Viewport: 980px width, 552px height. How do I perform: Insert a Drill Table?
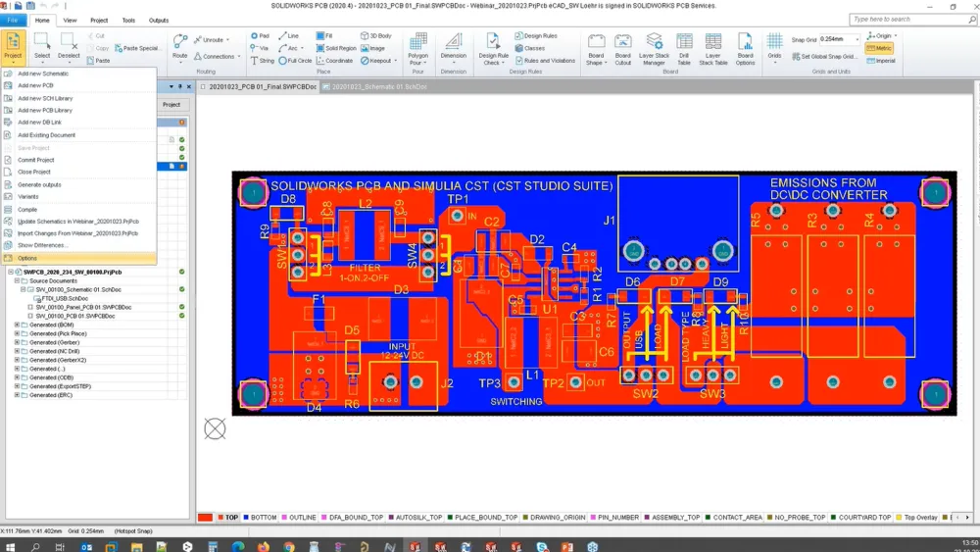(x=684, y=49)
